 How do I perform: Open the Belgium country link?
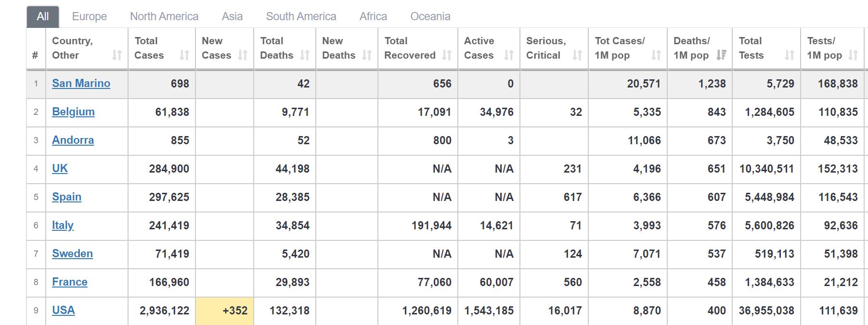tap(73, 112)
